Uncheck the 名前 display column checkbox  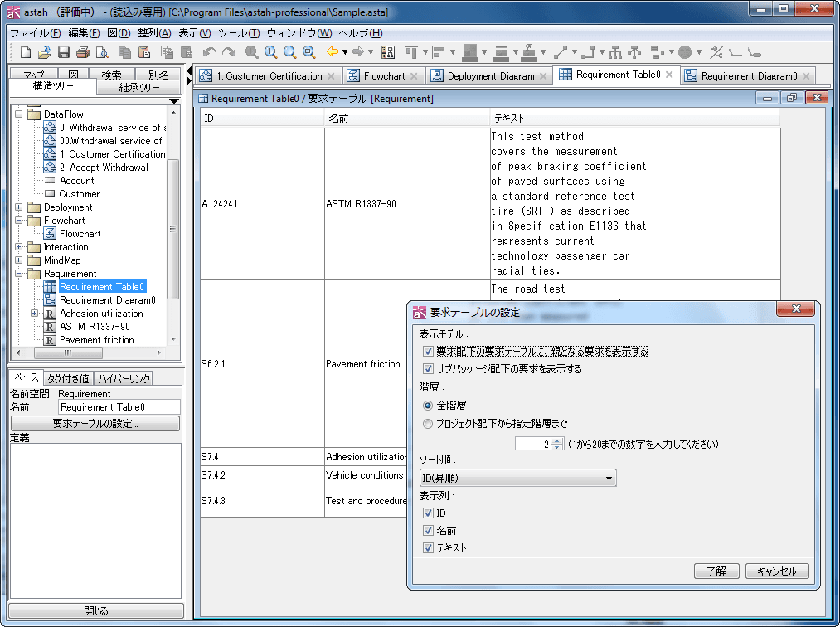[x=428, y=531]
